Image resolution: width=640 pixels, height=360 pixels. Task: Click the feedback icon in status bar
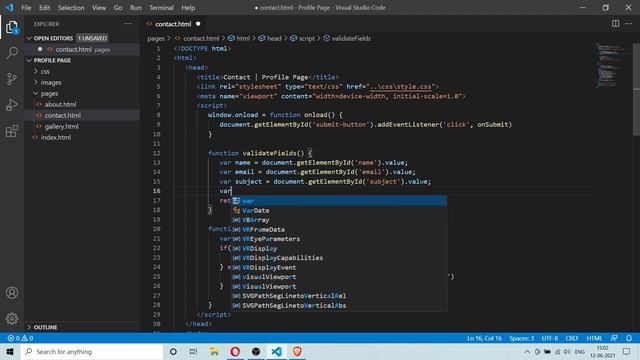614,338
